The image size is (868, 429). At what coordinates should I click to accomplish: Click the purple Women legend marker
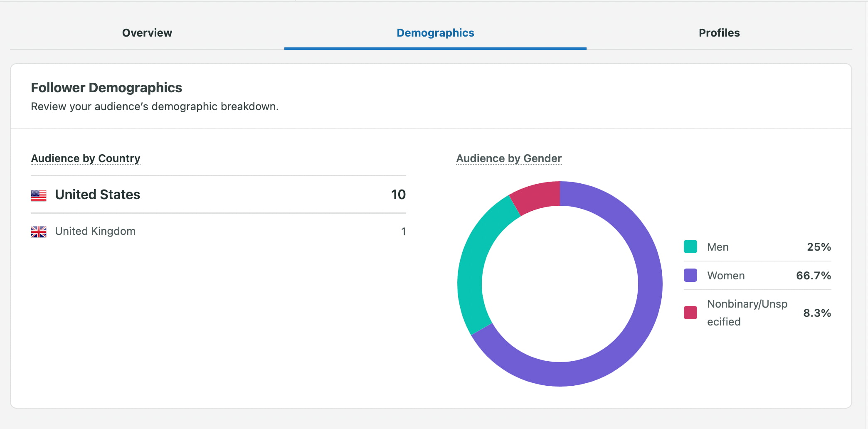690,276
